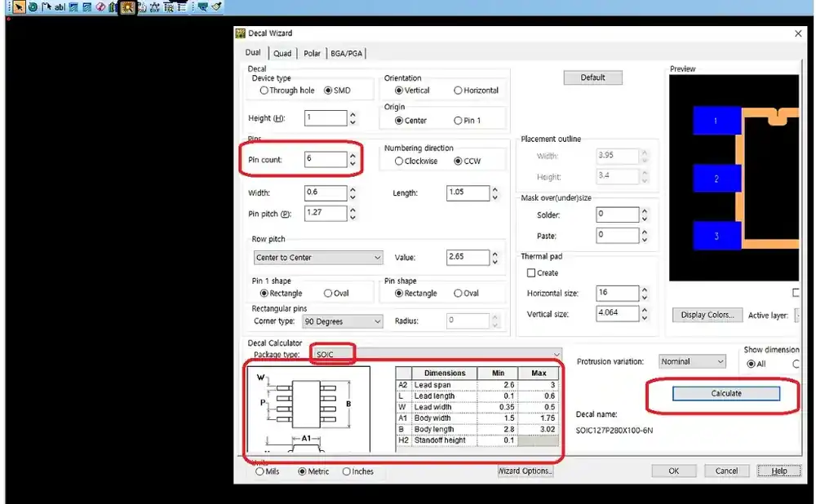Image resolution: width=816 pixels, height=504 pixels.
Task: Select Clockwise numbering direction
Action: (x=399, y=161)
